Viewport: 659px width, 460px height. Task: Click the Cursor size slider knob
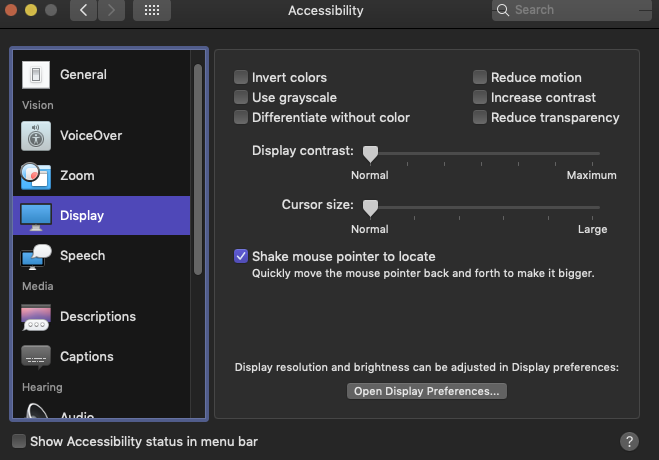pos(370,207)
